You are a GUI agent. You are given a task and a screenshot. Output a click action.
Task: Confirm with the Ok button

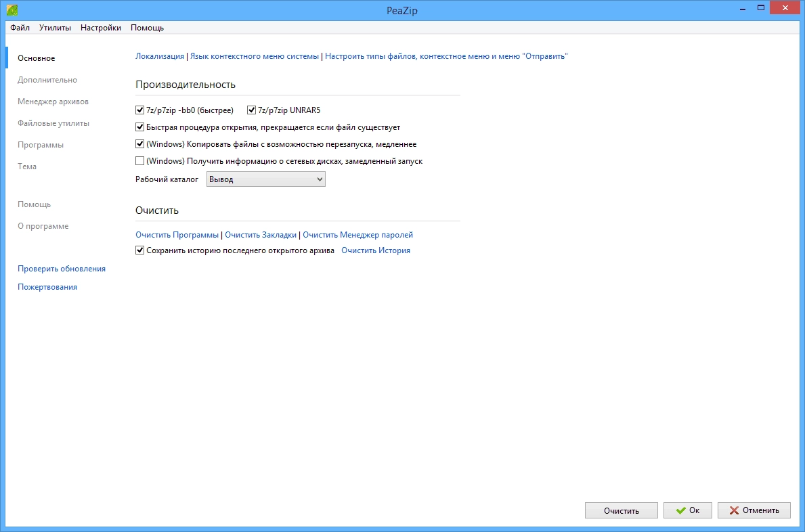pyautogui.click(x=687, y=510)
